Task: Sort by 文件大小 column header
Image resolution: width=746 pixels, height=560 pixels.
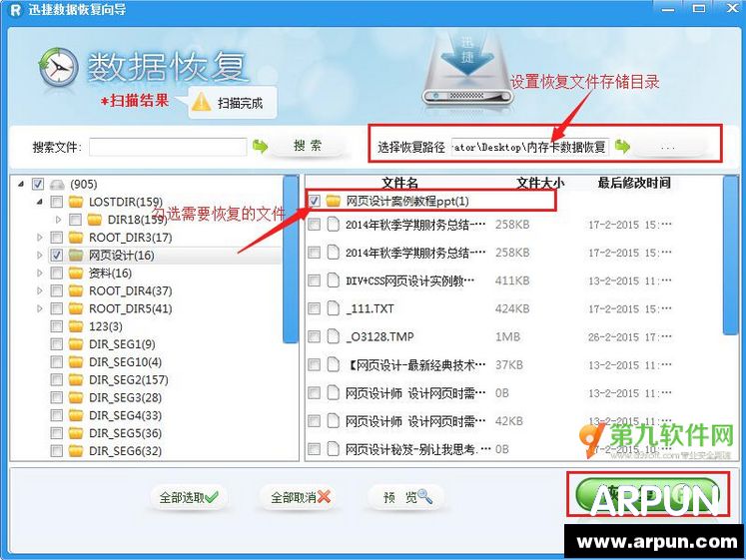Action: [x=540, y=183]
